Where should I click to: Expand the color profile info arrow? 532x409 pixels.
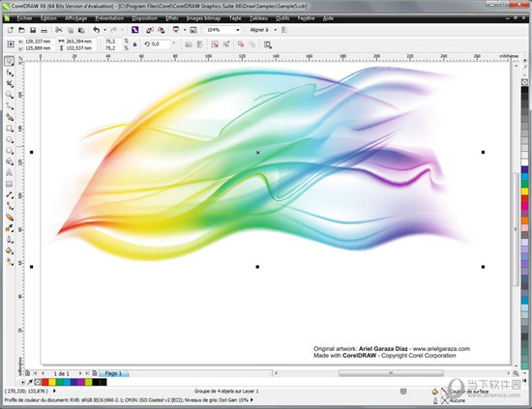tap(251, 400)
